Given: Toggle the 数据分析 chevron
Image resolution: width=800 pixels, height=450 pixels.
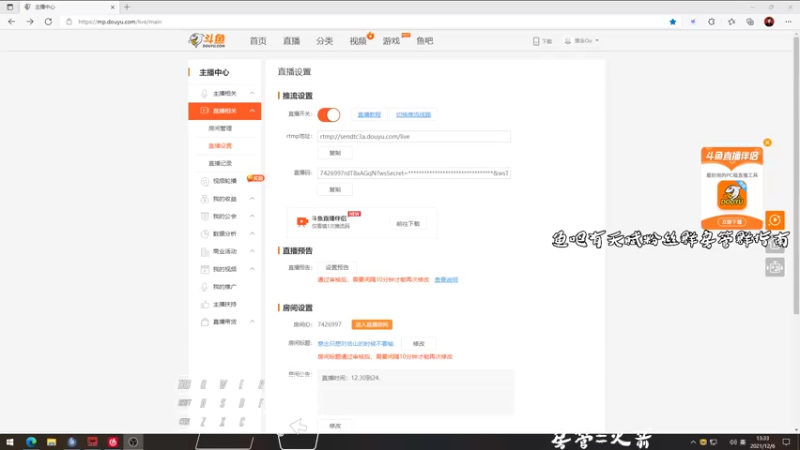Looking at the screenshot, I should point(252,234).
